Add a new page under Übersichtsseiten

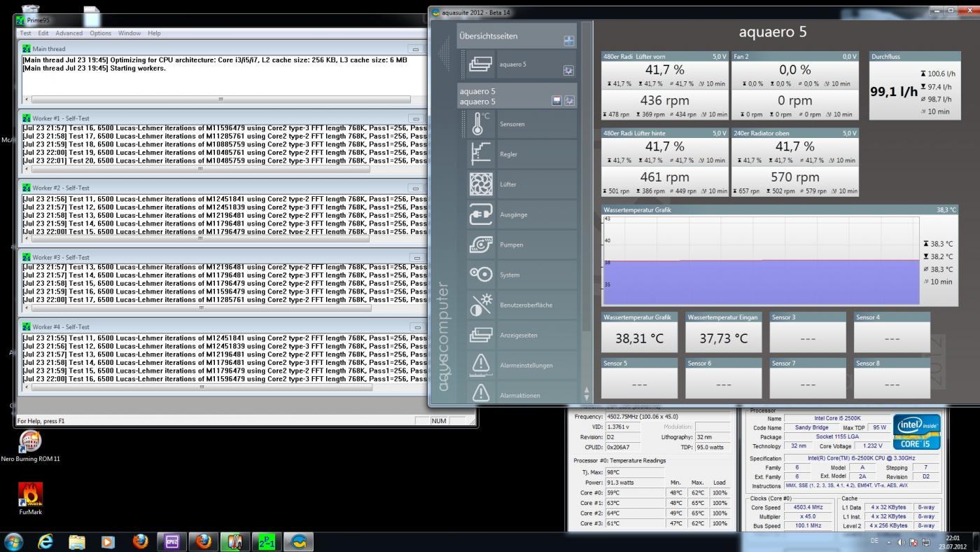point(568,41)
